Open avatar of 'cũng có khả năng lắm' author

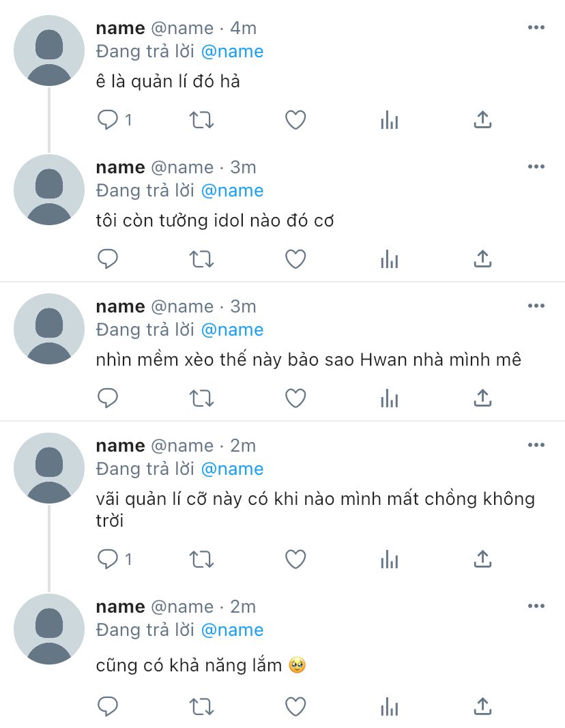(x=48, y=629)
